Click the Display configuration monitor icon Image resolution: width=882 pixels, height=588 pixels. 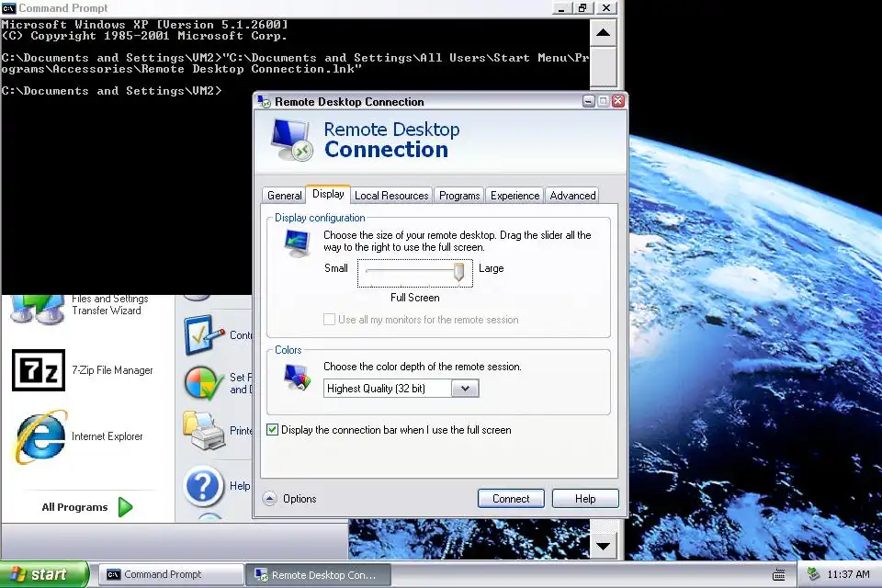(x=297, y=243)
